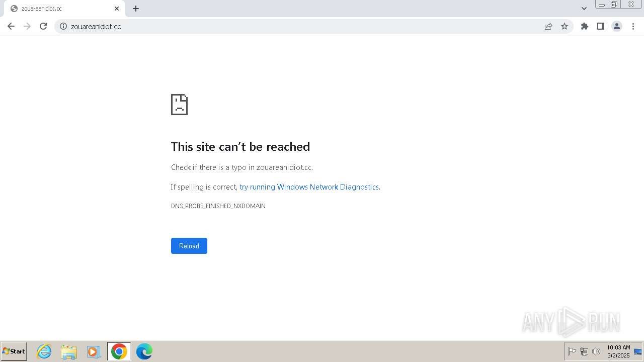Reload the page with the toolbar refresh icon

click(43, 26)
